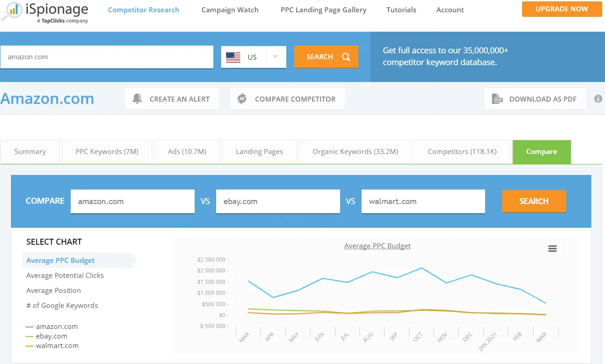Screen dimensions: 605x364
Task: Open Campaign Watch navigation link
Action: (x=230, y=10)
